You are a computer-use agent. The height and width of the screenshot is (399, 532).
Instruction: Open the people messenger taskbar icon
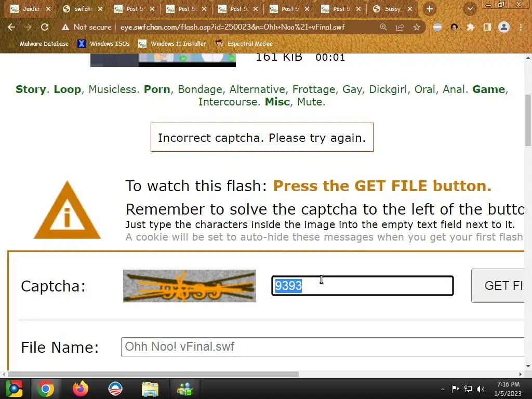click(184, 389)
